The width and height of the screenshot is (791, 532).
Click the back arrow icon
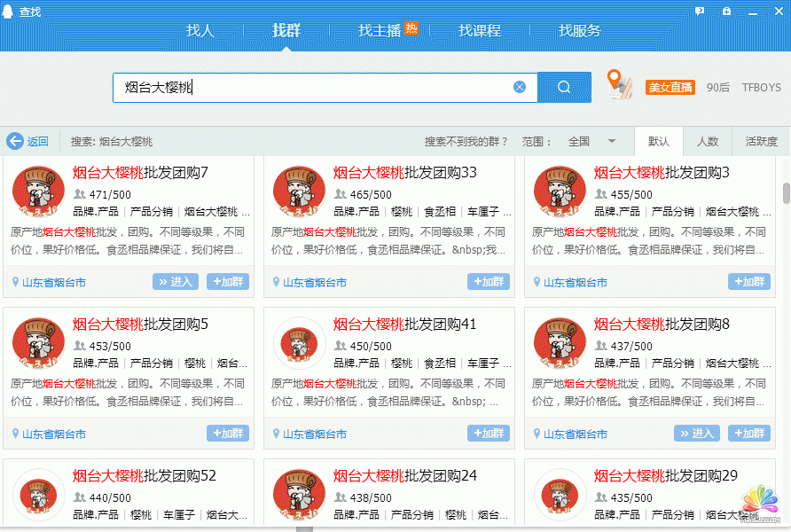15,141
